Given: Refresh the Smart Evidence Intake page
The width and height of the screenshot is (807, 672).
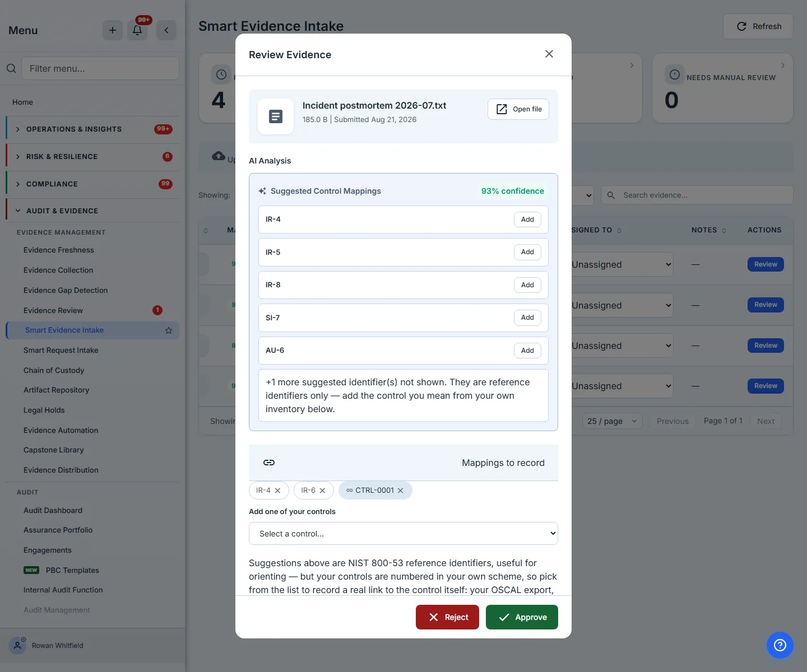Looking at the screenshot, I should (x=758, y=26).
